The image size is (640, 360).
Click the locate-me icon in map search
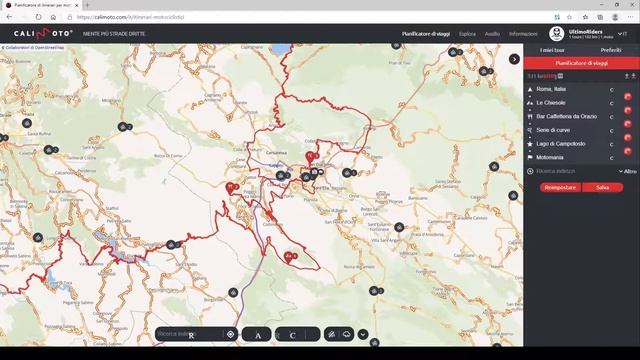pos(230,334)
